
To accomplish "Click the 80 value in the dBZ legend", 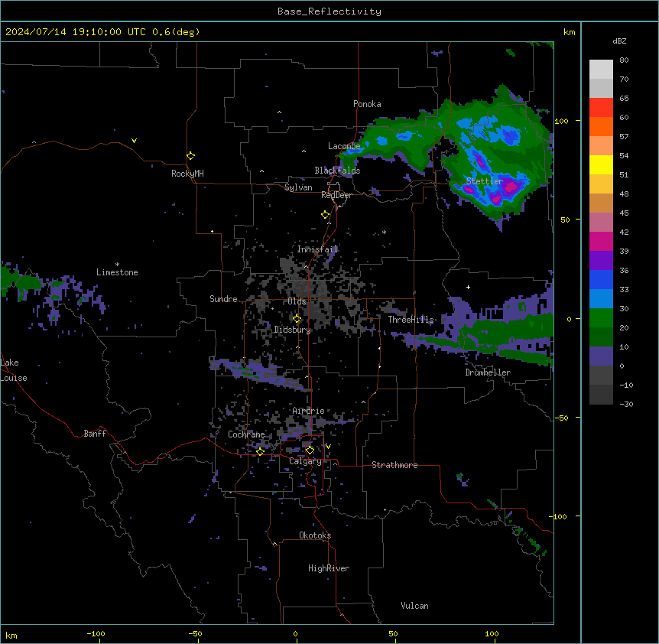I will pyautogui.click(x=624, y=60).
